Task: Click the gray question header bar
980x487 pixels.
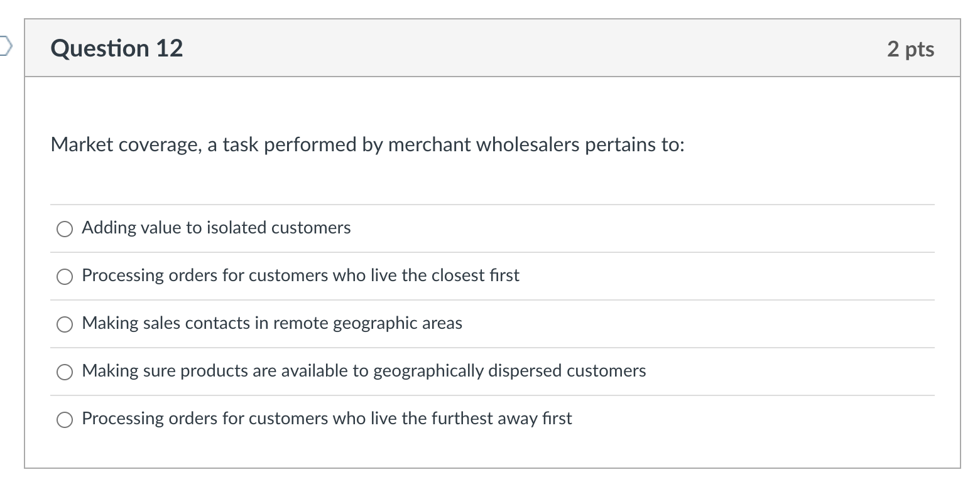Action: (x=490, y=48)
